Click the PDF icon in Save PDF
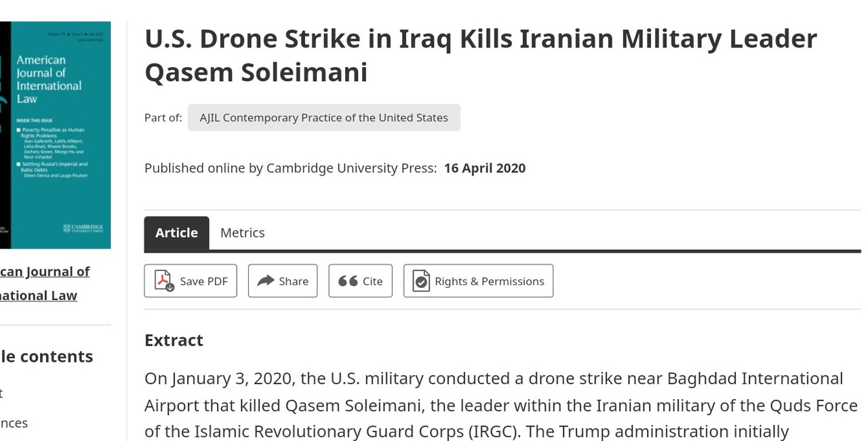868x441 pixels. [165, 280]
